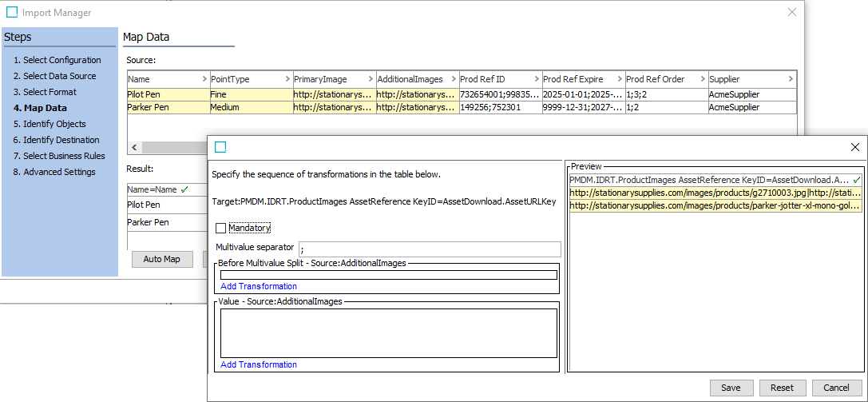
Task: Expand the PointType column arrow
Action: point(287,79)
